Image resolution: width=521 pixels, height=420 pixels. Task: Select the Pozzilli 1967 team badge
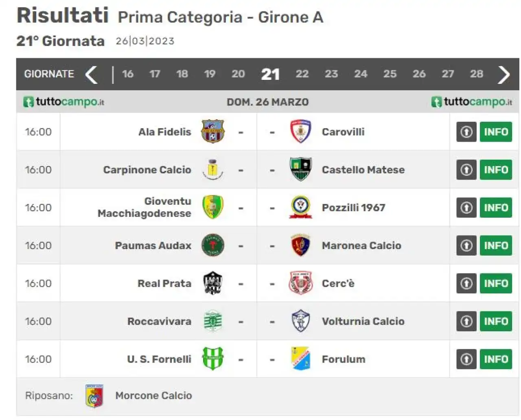click(x=300, y=207)
